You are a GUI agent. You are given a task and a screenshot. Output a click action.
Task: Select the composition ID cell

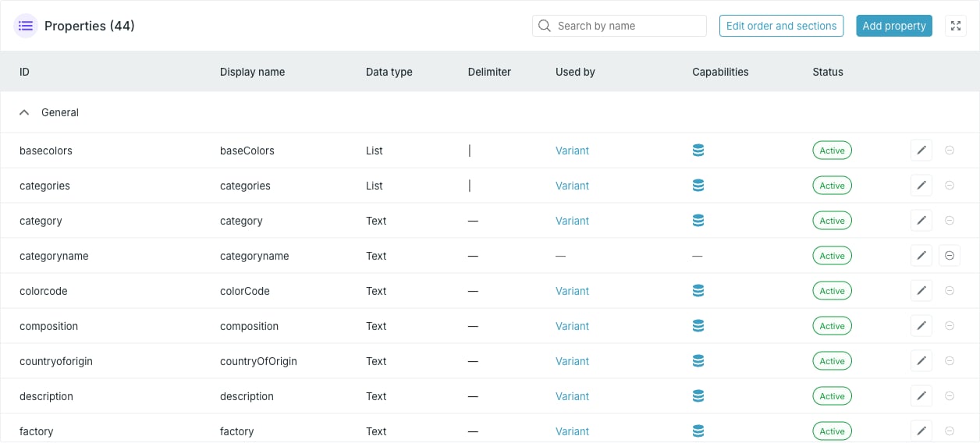tap(49, 326)
